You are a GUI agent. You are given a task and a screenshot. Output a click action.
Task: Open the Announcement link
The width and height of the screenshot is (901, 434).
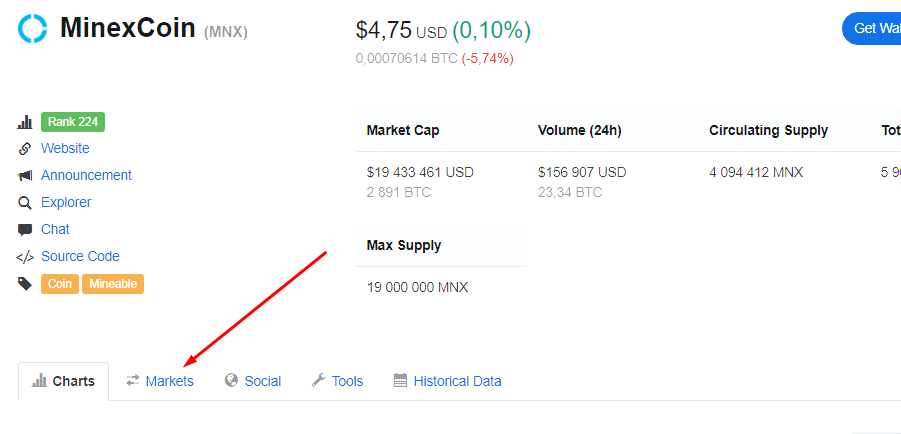click(86, 175)
